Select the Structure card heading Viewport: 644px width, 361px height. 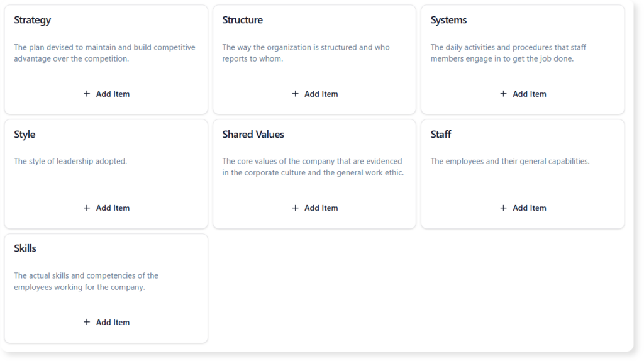click(x=242, y=20)
